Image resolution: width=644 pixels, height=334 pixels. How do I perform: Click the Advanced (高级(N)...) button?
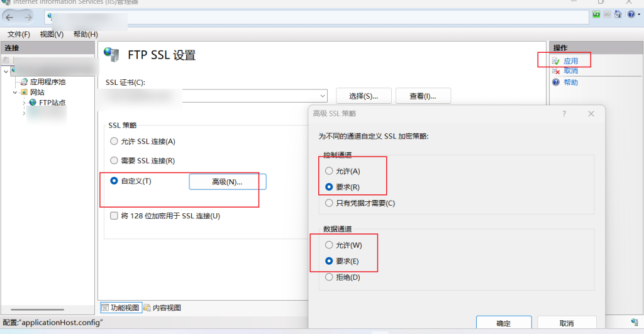228,182
